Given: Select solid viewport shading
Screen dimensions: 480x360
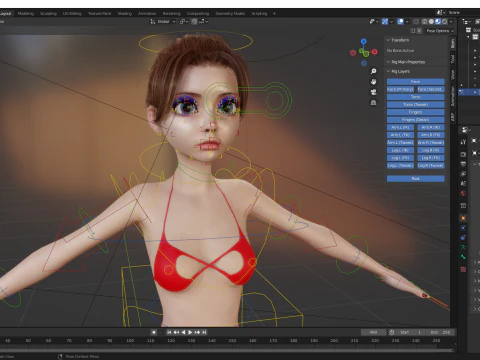Looking at the screenshot, I should coord(431,22).
